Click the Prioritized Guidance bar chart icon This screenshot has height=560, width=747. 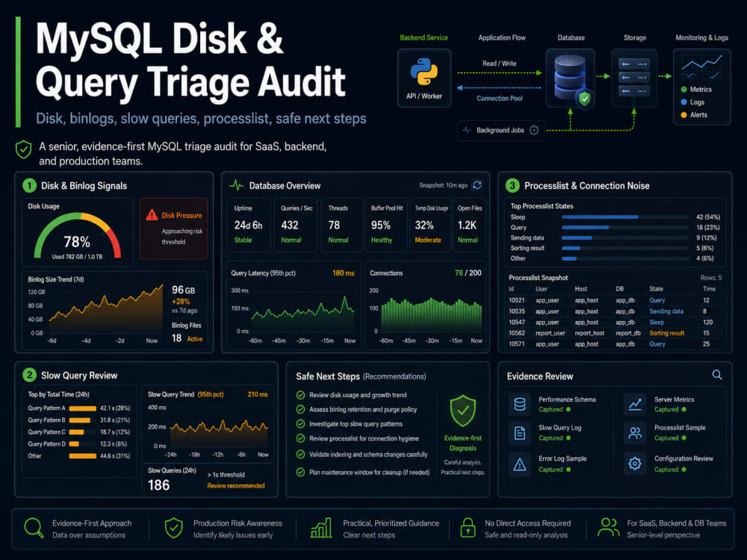[321, 528]
